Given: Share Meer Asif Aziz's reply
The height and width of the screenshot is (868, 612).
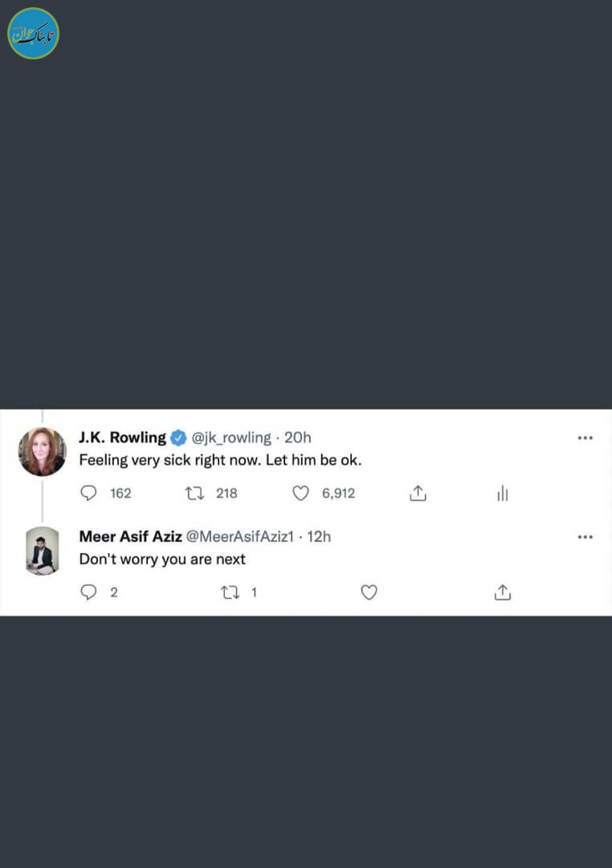Looking at the screenshot, I should 503,592.
